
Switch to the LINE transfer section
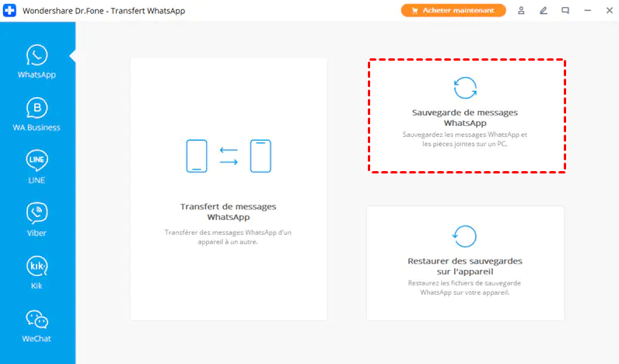click(x=37, y=167)
